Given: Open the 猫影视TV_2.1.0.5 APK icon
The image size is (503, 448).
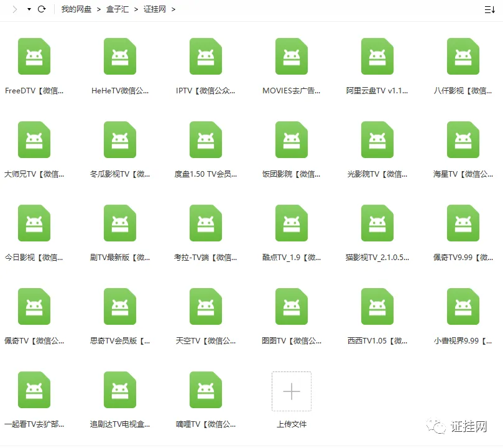Looking at the screenshot, I should (x=377, y=223).
